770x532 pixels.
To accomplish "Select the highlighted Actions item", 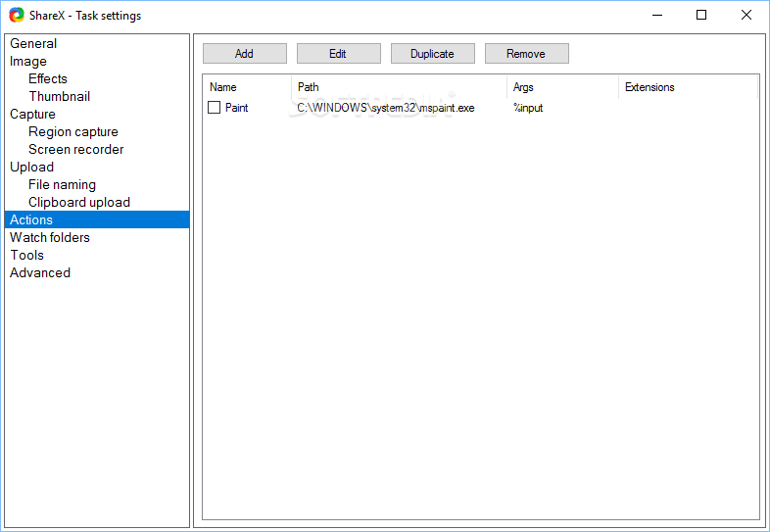I will (x=97, y=219).
